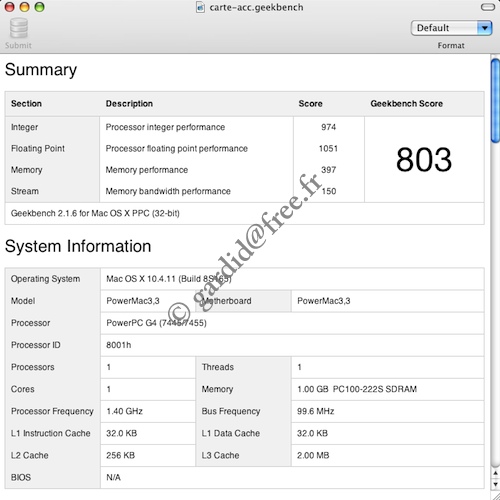Click the scroll up arrow
The image size is (500, 500).
tap(495, 473)
